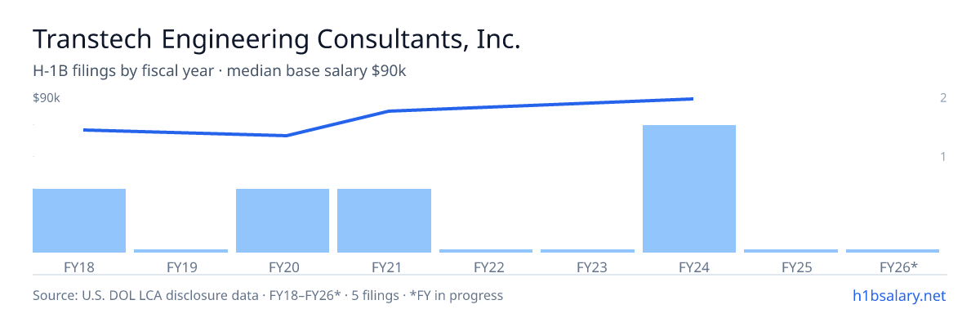This screenshot has width=980, height=327.
Task: Click the median salary line's FY24 endpoint
Action: click(693, 99)
